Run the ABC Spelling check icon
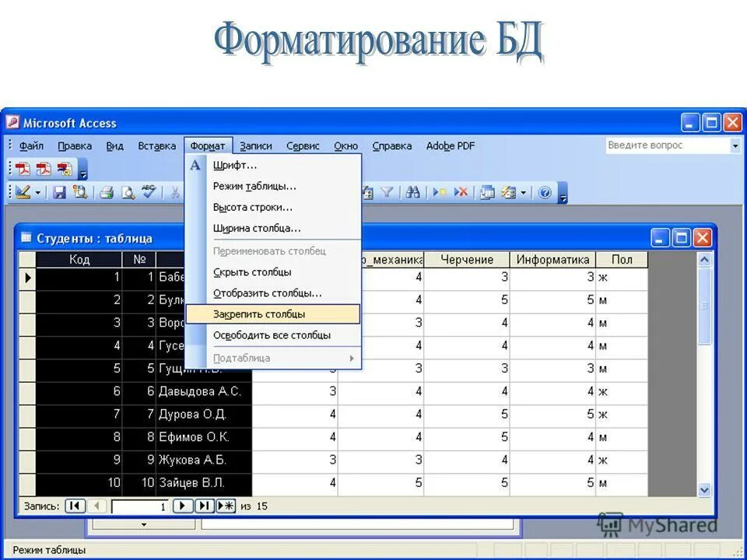 coord(149,192)
